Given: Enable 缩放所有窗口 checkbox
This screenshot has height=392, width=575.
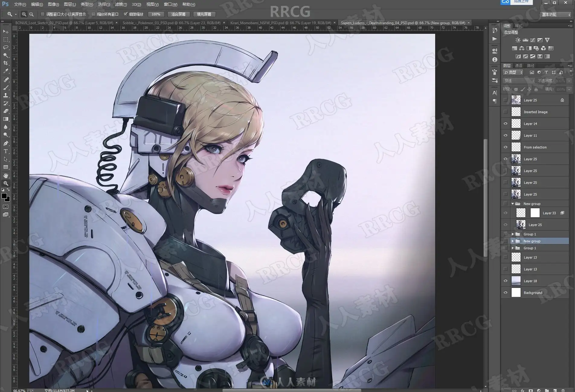Looking at the screenshot, I should point(93,14).
